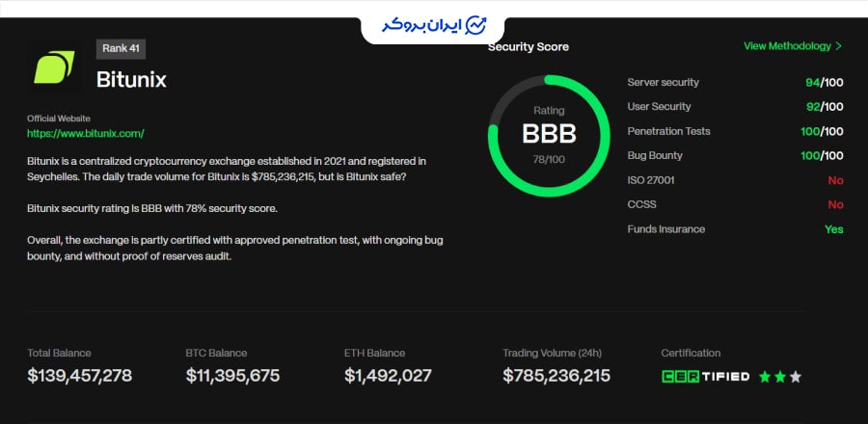Click the Yes value for Funds Insurance
868x424 pixels.
tap(833, 228)
